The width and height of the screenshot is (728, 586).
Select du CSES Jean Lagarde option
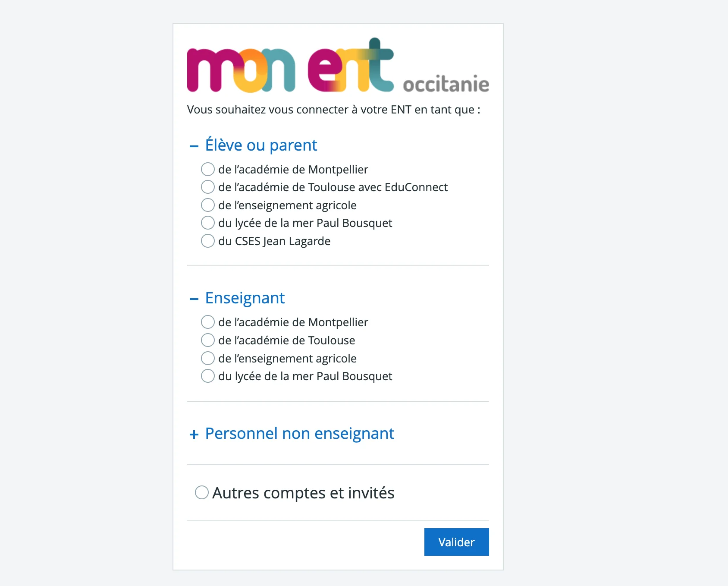[x=208, y=241]
